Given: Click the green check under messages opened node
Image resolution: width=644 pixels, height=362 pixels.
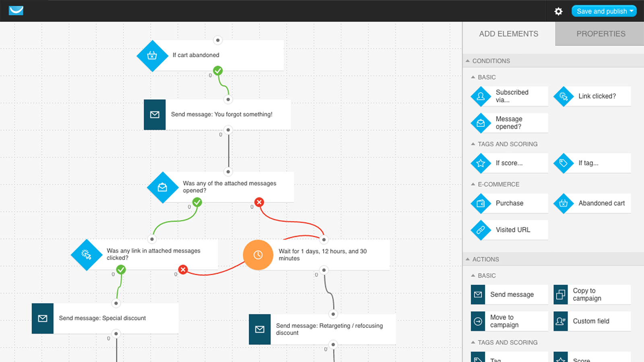Looking at the screenshot, I should click(197, 202).
